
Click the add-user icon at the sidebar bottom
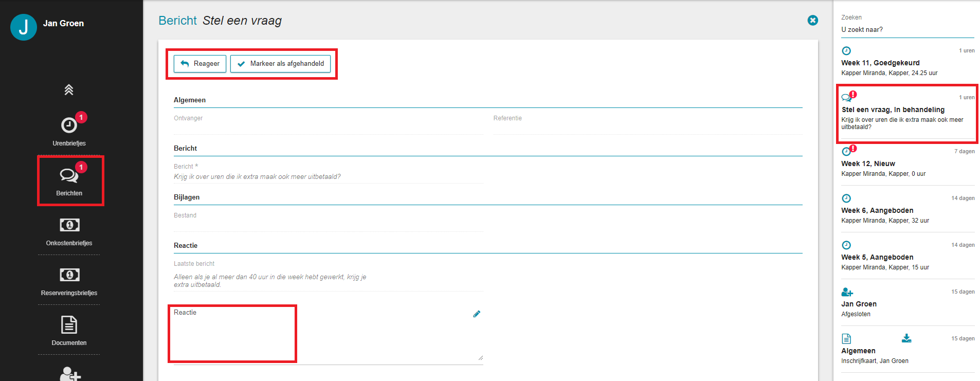(70, 374)
